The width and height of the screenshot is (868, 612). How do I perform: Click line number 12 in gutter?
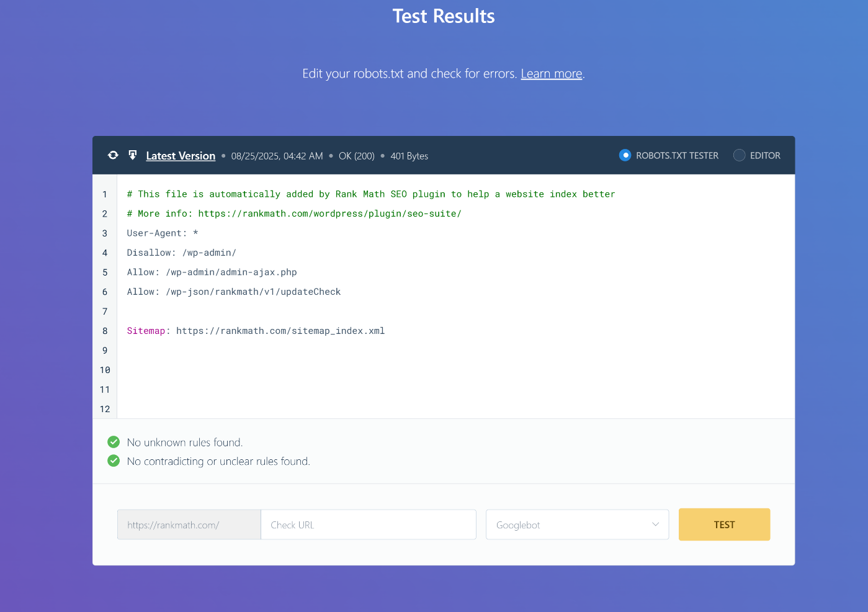click(105, 409)
